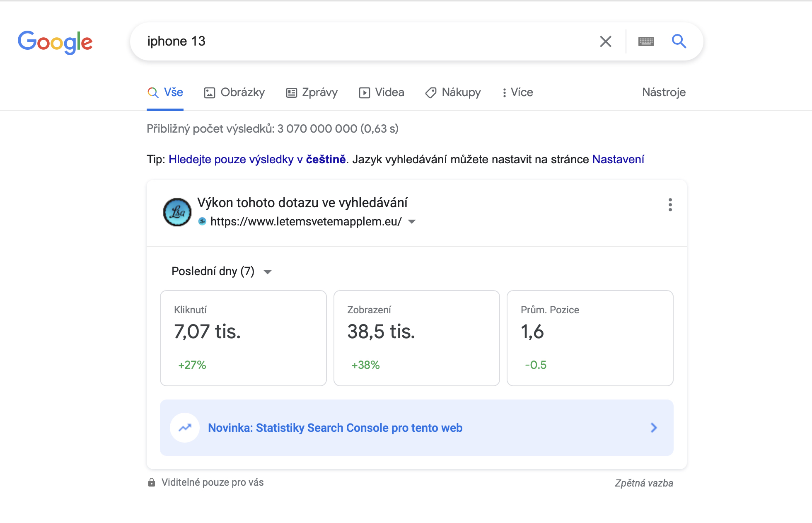Click the Zpětná vazba feedback link
This screenshot has width=812, height=523.
pos(644,483)
